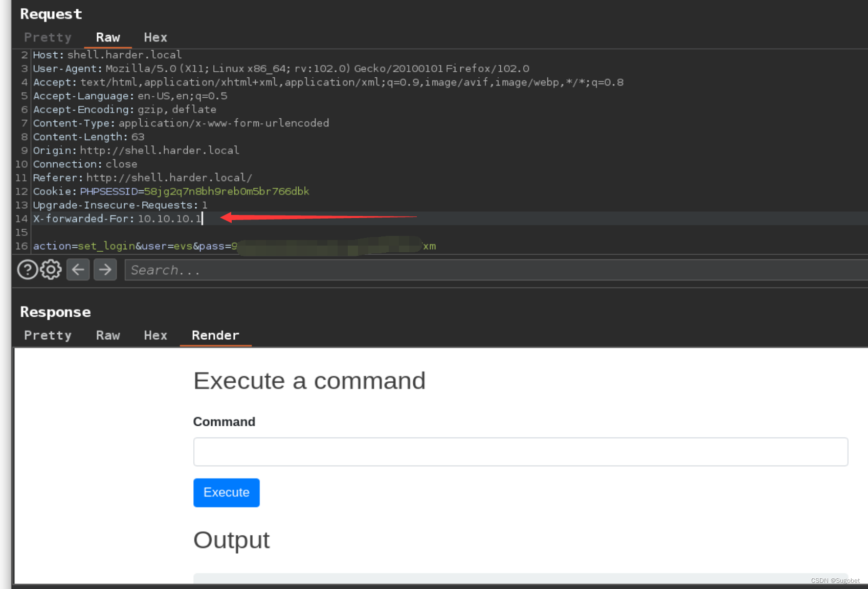The image size is (868, 589).
Task: Show the Response Hex tab
Action: (155, 335)
